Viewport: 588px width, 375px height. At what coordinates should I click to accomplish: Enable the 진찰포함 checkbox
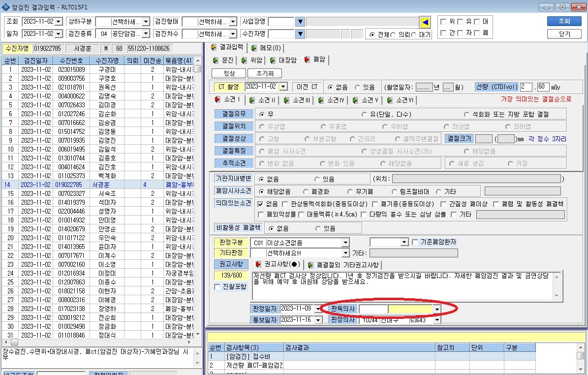coord(217,287)
